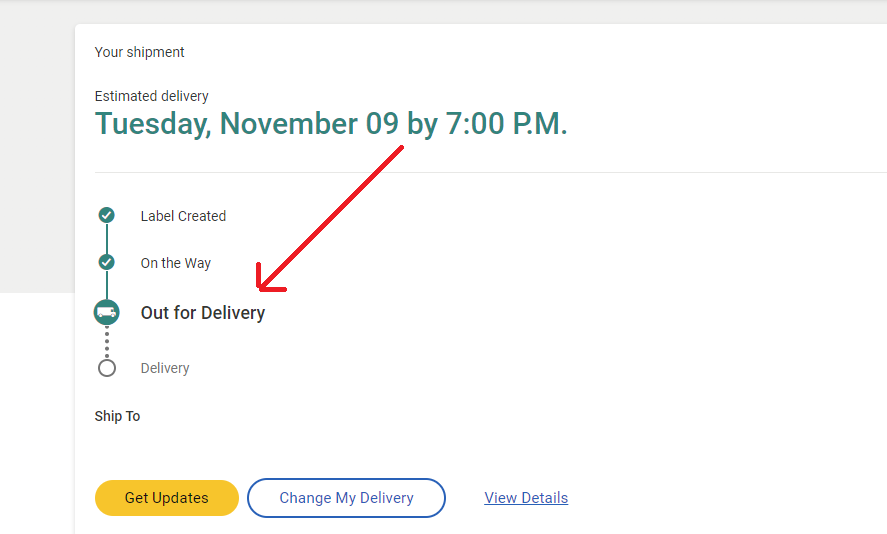Click the On the Way checkmark icon
The image size is (887, 534).
106,262
